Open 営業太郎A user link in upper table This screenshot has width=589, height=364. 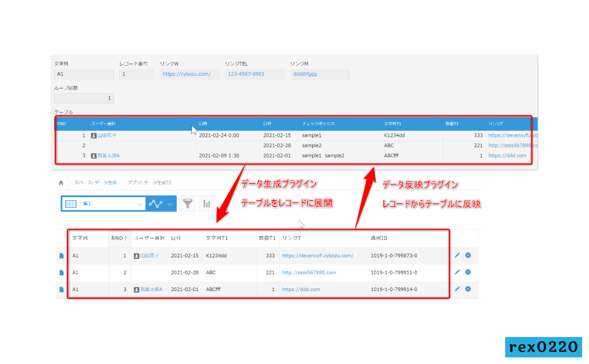pyautogui.click(x=108, y=156)
